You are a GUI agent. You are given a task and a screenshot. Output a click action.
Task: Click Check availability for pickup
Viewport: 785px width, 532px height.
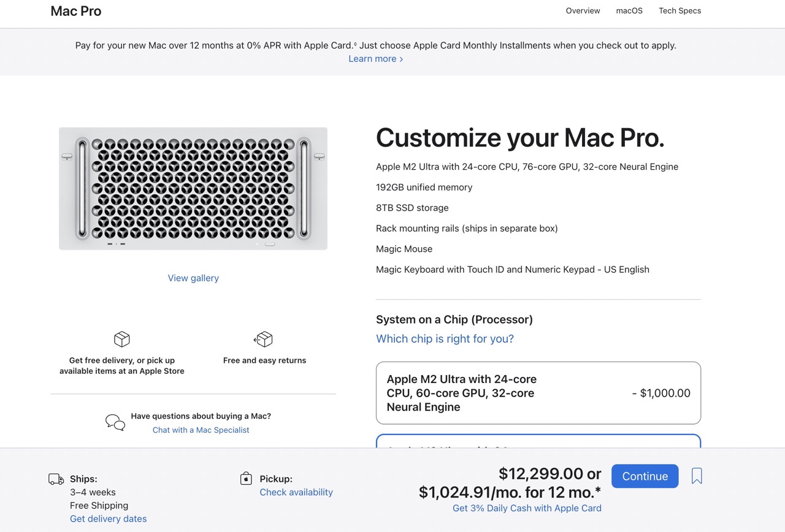point(296,492)
